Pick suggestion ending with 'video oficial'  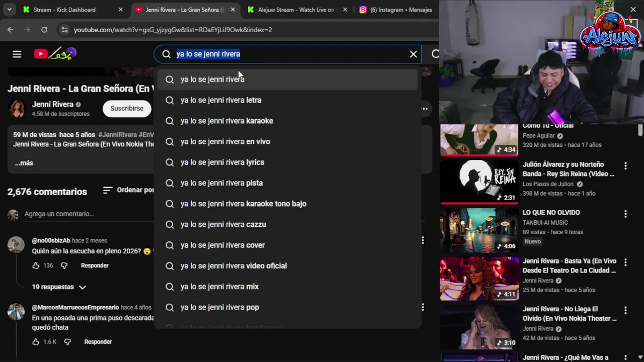point(287,266)
